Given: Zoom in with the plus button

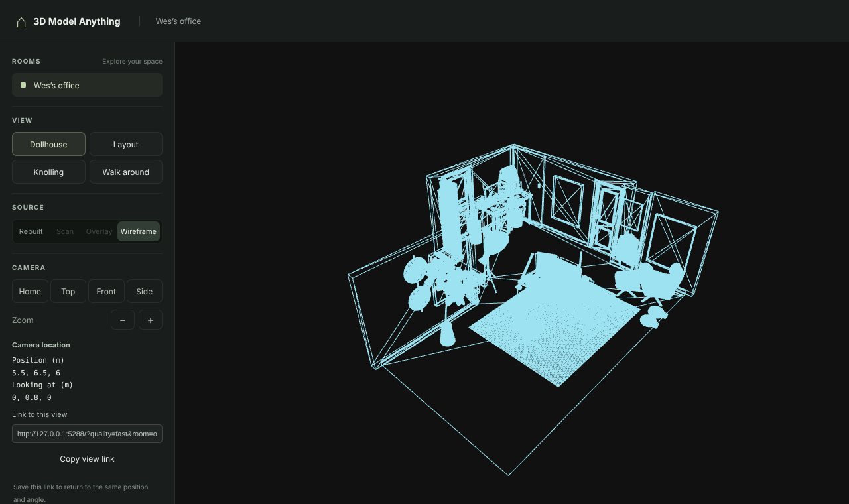Looking at the screenshot, I should (x=151, y=320).
